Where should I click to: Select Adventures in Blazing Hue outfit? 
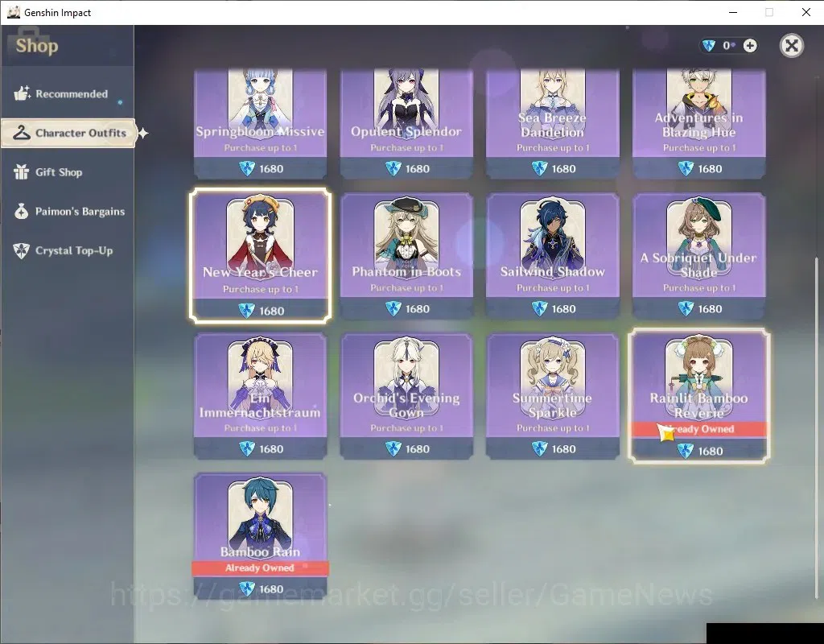point(699,124)
